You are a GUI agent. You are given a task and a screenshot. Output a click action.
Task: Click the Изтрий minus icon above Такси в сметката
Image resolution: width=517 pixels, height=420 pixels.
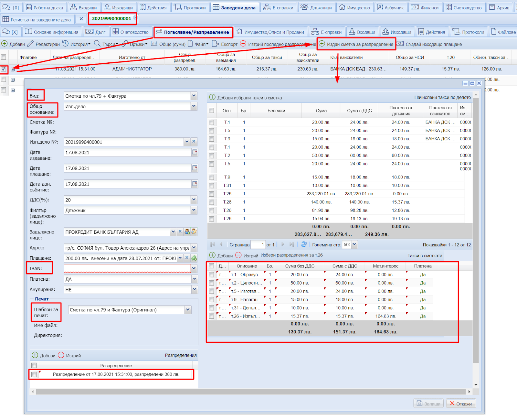point(238,255)
